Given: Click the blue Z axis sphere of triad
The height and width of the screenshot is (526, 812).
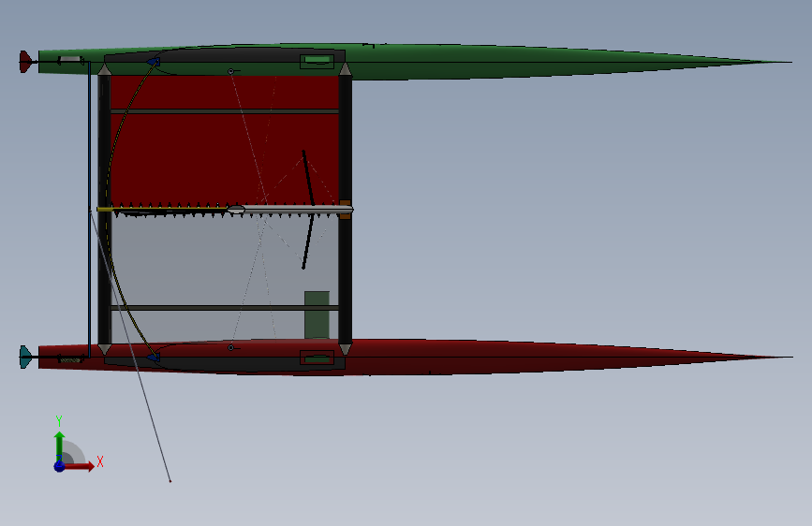Looking at the screenshot, I should (60, 466).
